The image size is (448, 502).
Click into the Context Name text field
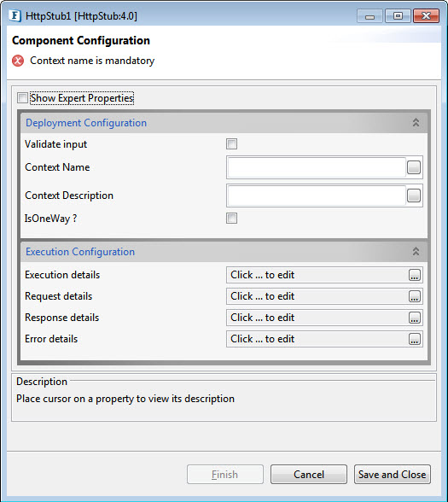[317, 167]
